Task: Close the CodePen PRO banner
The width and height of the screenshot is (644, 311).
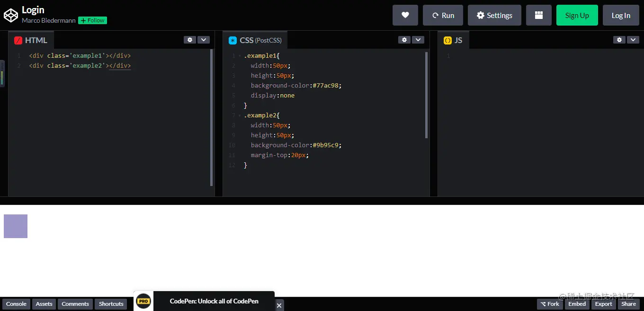Action: (x=279, y=305)
